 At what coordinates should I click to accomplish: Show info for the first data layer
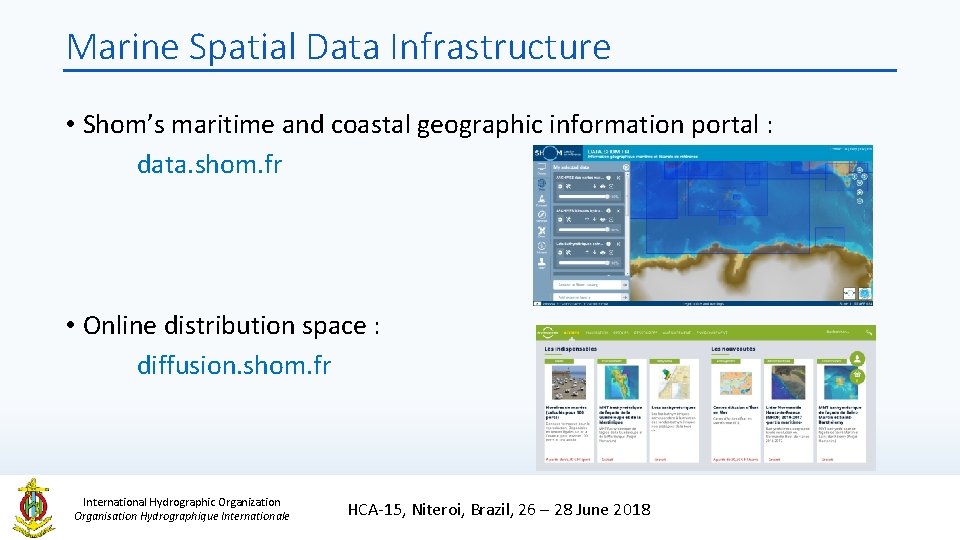click(x=609, y=178)
